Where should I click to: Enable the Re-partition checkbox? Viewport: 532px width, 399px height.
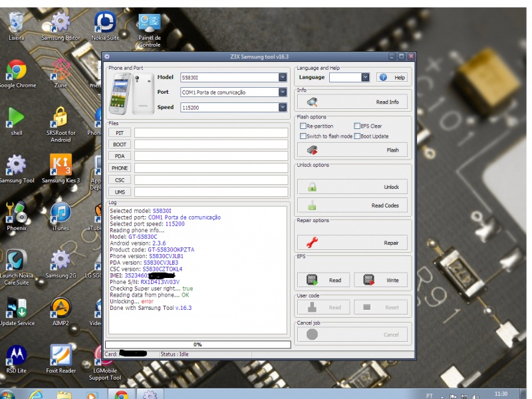coord(303,126)
